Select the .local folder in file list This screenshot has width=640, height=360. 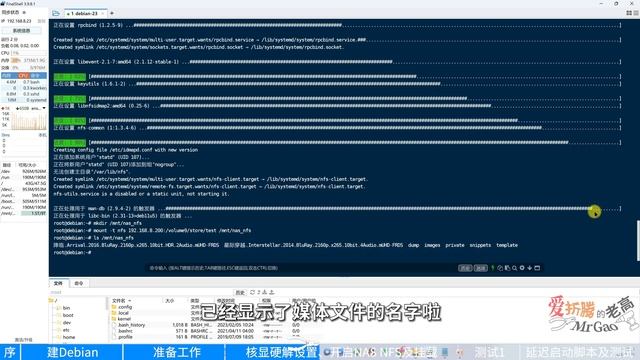click(120, 313)
